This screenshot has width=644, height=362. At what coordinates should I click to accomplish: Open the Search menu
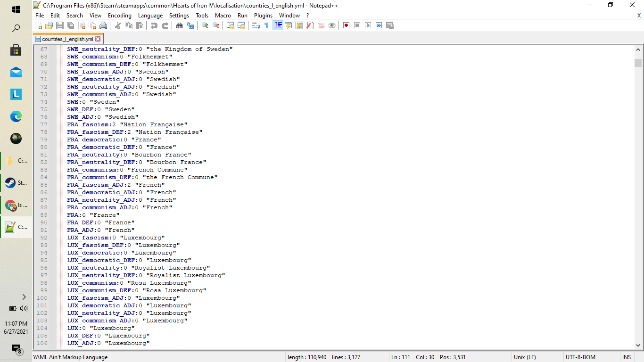74,16
